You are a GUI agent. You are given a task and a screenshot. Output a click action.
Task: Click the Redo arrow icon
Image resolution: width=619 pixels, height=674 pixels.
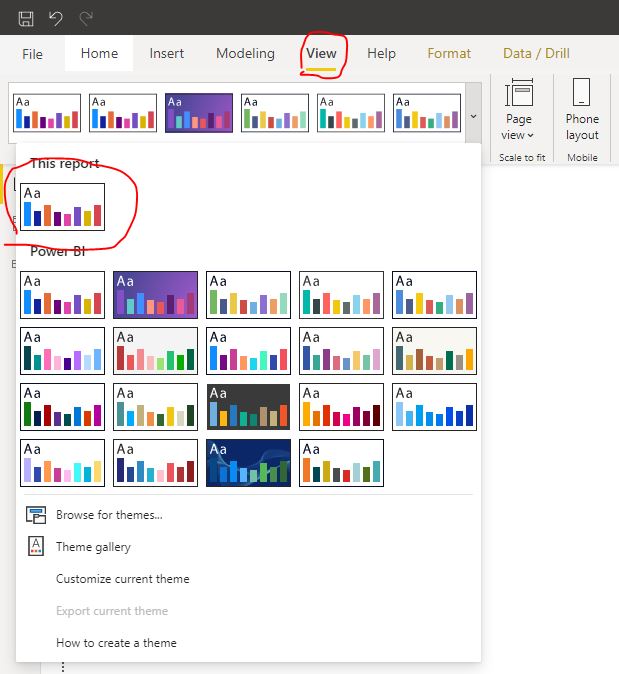[86, 18]
